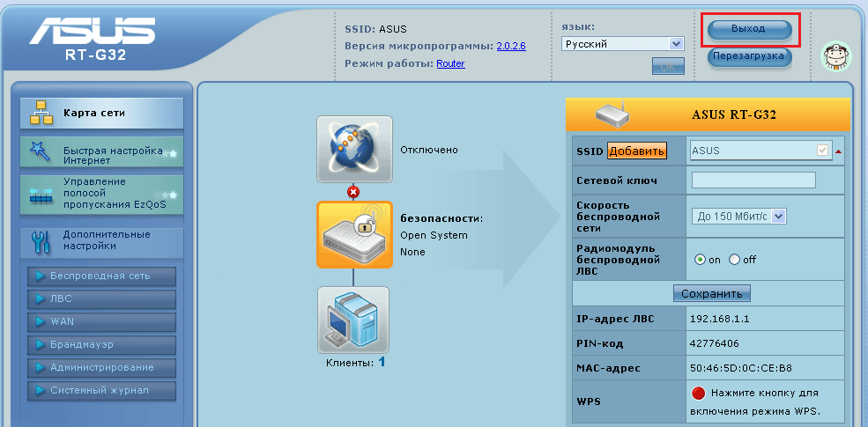Click the Open System security text

[x=434, y=235]
